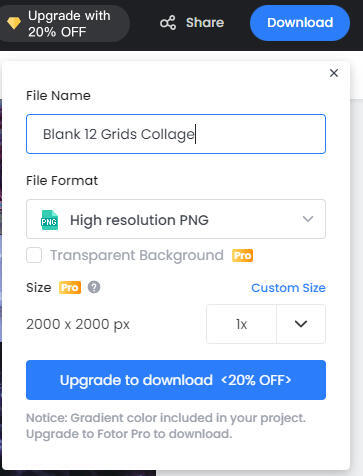
Task: Click the File Name text field
Action: 176,134
